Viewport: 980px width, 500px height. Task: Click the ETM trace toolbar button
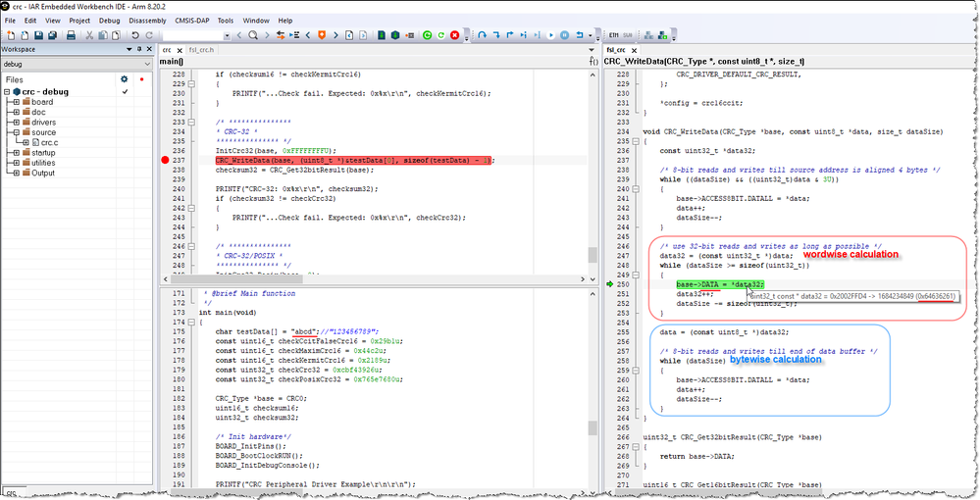(x=613, y=35)
